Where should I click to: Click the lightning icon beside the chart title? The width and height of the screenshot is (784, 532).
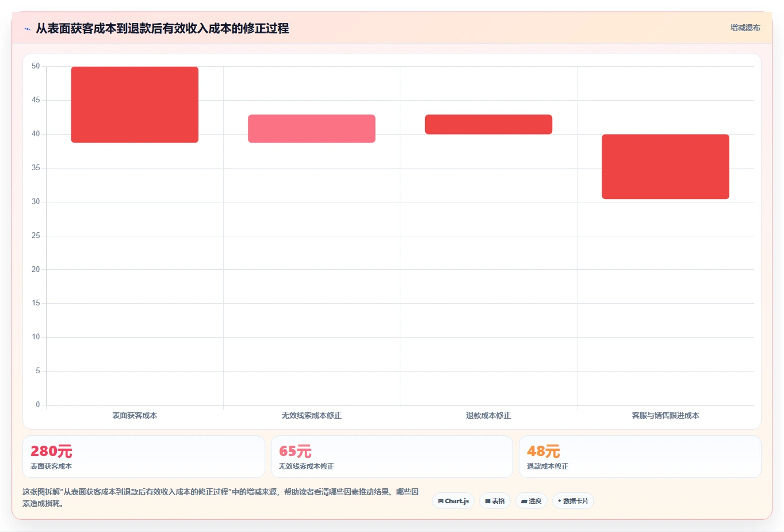click(x=27, y=29)
